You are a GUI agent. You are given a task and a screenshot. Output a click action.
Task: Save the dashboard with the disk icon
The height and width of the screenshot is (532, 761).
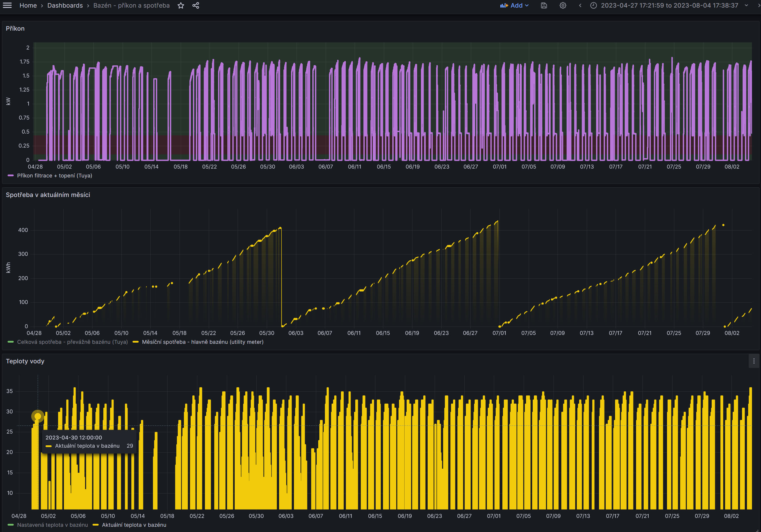click(544, 5)
